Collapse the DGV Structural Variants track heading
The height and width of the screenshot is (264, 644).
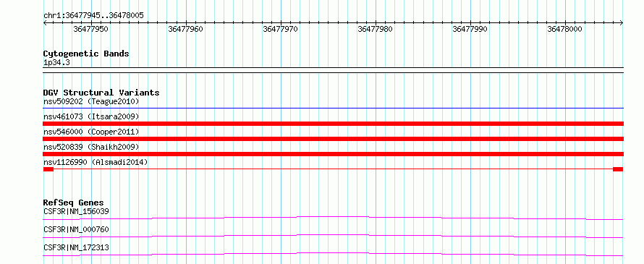tap(101, 93)
